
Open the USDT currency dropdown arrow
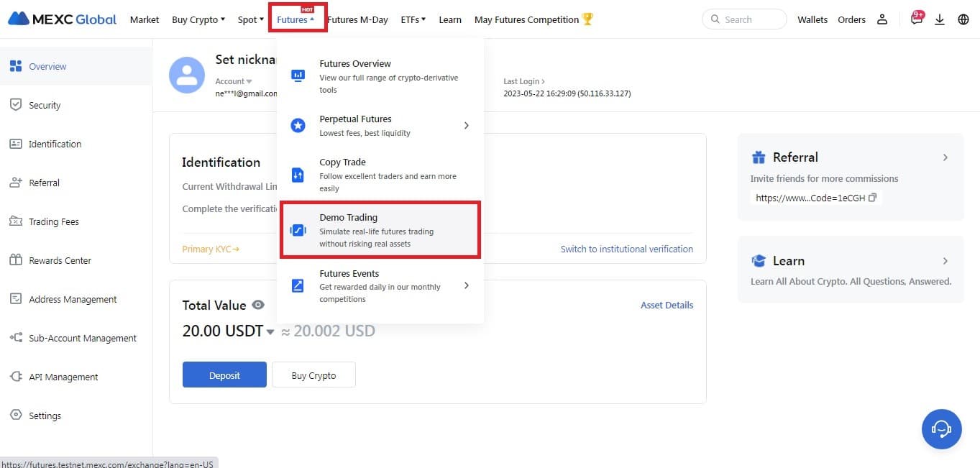(x=270, y=332)
